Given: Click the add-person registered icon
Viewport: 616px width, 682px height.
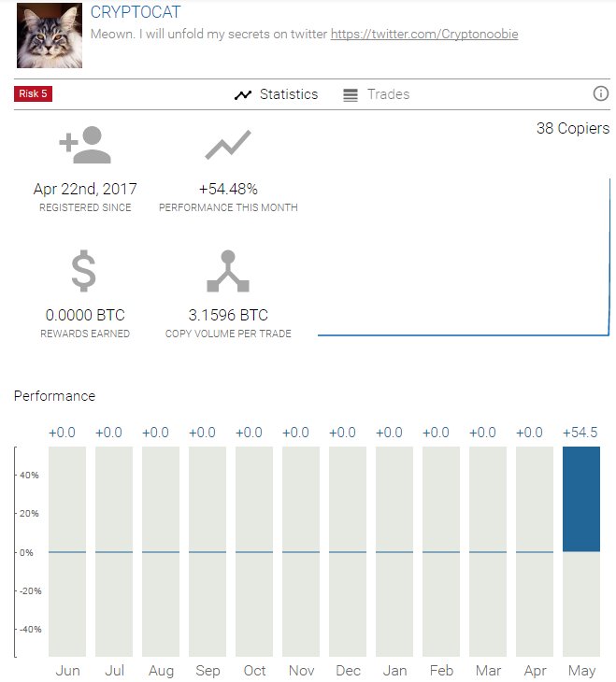Looking at the screenshot, I should (x=85, y=145).
